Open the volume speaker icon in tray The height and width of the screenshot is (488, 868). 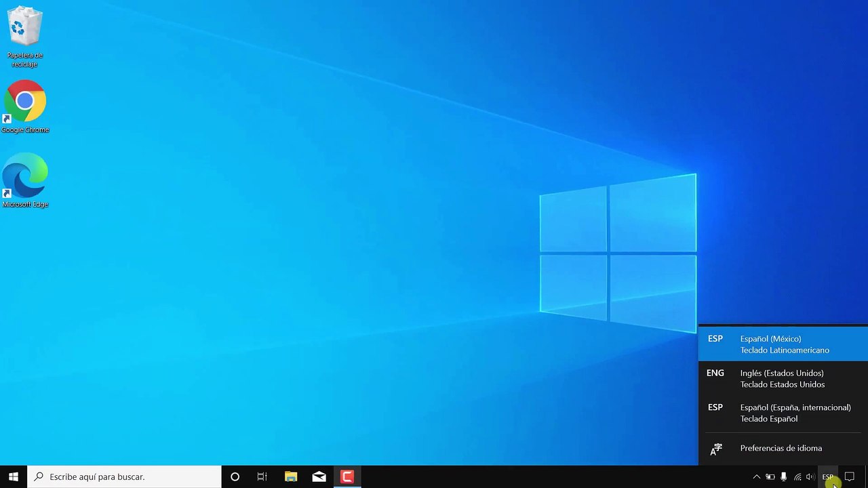[810, 477]
